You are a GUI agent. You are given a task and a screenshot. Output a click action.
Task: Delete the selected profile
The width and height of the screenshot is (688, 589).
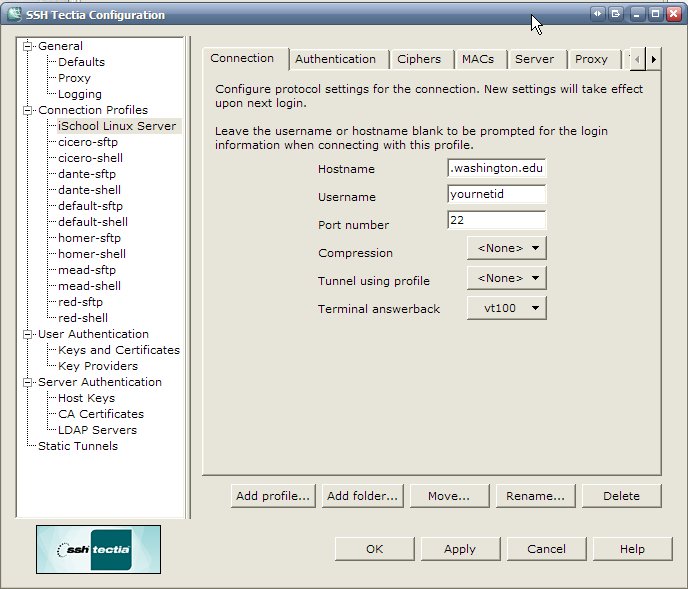coord(621,496)
